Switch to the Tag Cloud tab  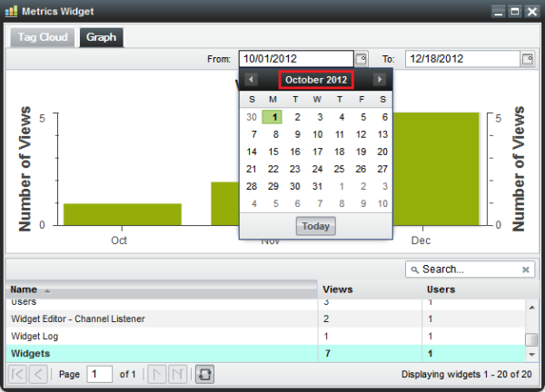point(43,37)
